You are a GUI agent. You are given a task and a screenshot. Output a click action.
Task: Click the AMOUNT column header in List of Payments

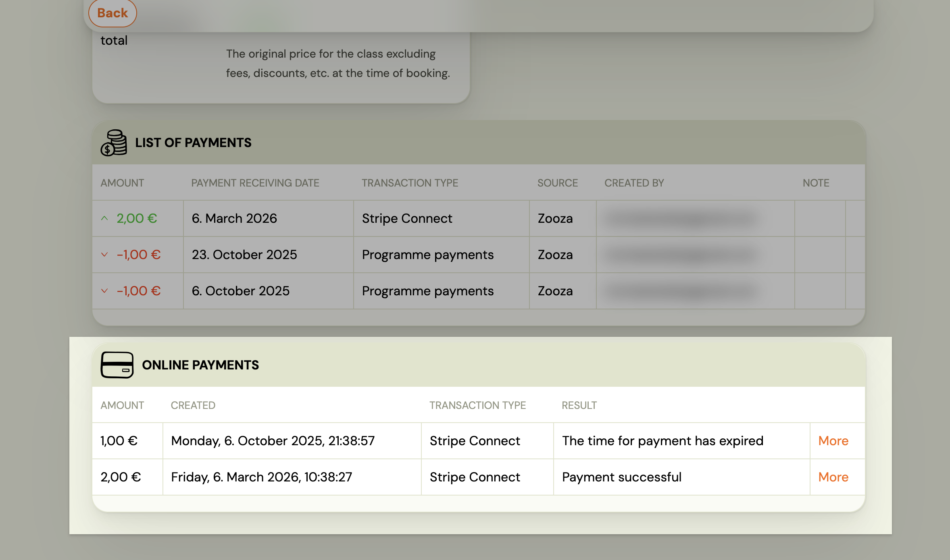tap(122, 183)
